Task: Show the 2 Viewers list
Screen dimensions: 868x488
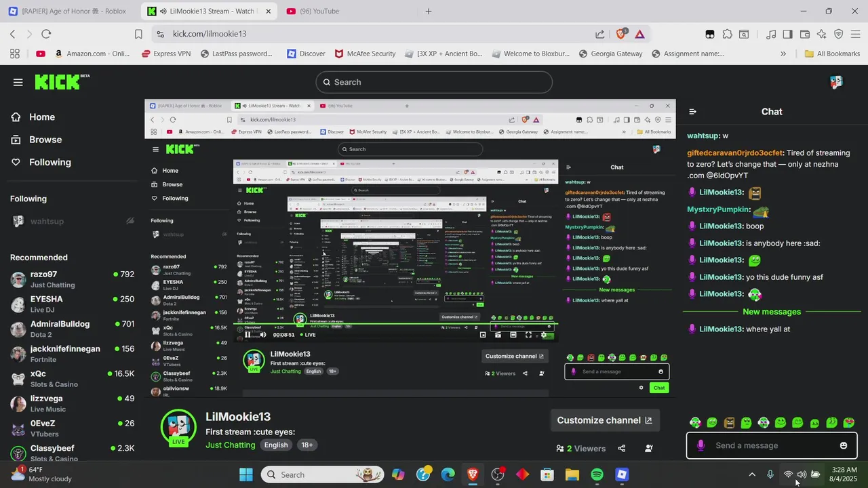Action: coord(580,448)
